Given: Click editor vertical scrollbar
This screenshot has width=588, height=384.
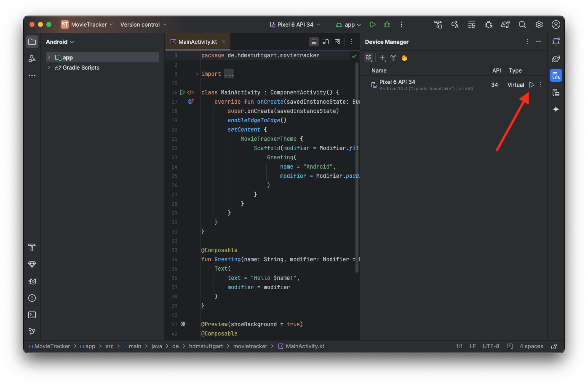Looking at the screenshot, I should click(x=357, y=167).
